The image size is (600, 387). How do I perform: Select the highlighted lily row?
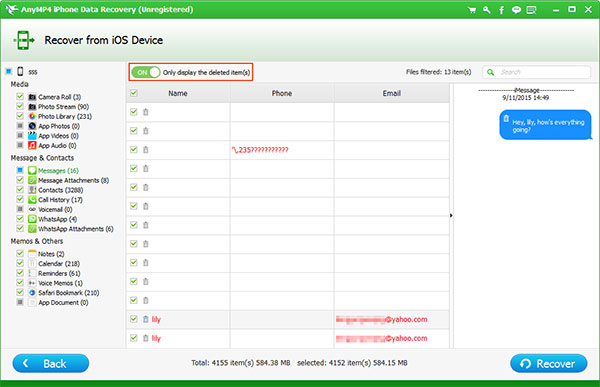(288, 319)
